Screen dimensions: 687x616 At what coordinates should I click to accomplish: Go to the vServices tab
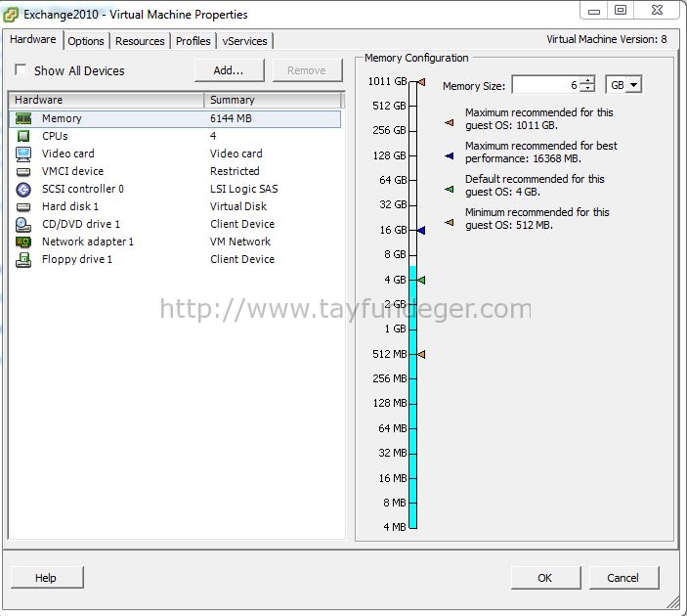click(x=244, y=41)
